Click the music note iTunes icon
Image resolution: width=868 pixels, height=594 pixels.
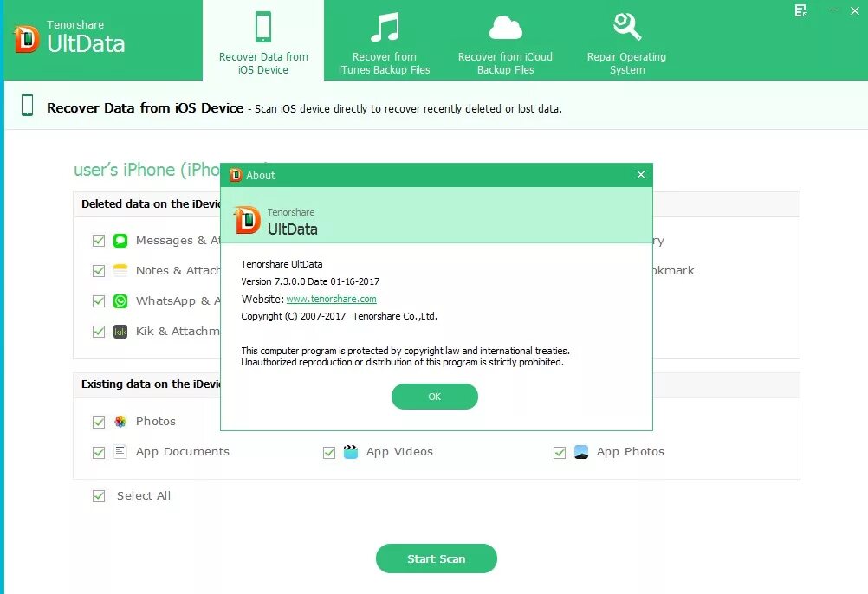385,27
